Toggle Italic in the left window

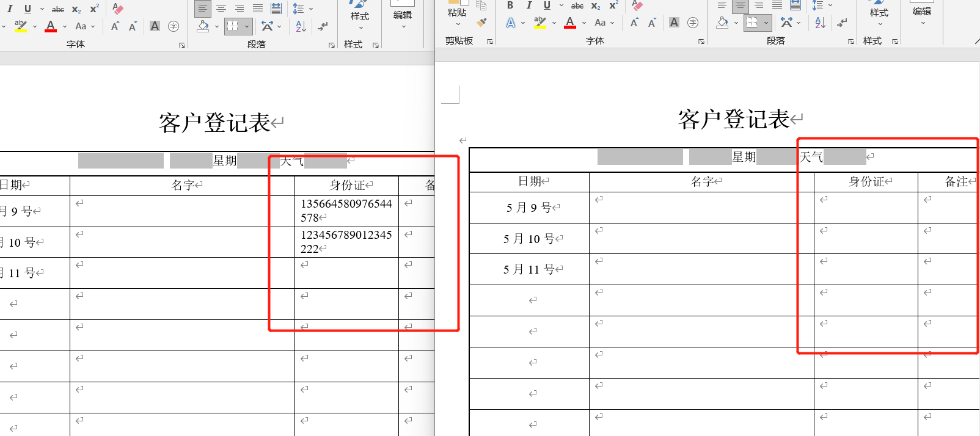[x=10, y=9]
